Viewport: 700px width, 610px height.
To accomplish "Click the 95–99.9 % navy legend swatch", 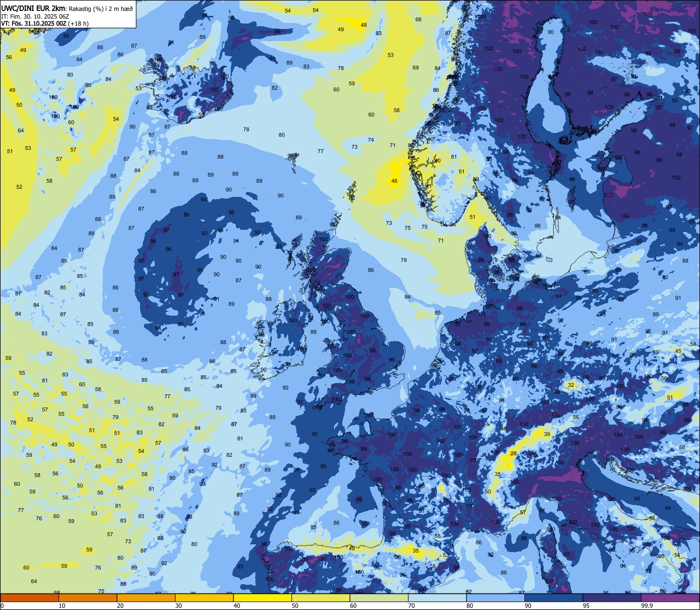I will 612,597.
